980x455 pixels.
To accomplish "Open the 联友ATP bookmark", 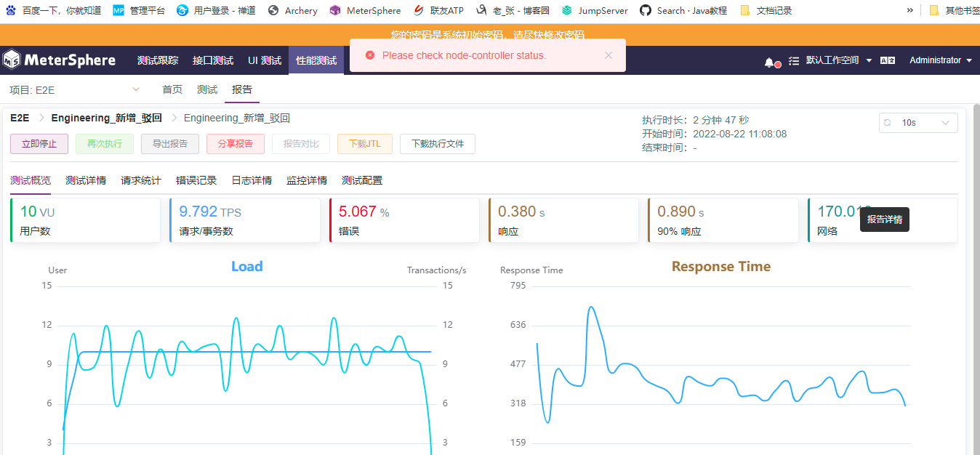I will [438, 10].
